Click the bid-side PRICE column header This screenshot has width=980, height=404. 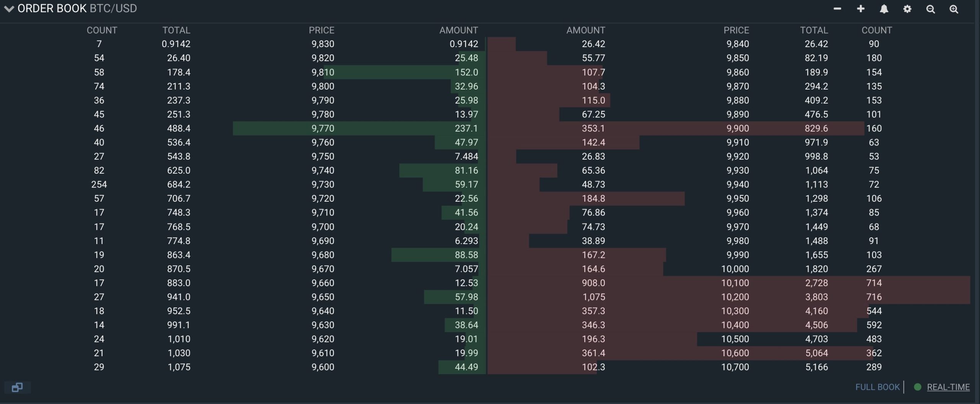pos(322,30)
